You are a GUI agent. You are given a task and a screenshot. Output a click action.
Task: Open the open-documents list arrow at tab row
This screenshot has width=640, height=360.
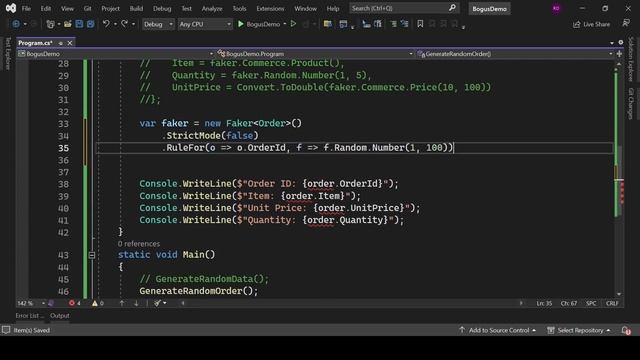[611, 43]
